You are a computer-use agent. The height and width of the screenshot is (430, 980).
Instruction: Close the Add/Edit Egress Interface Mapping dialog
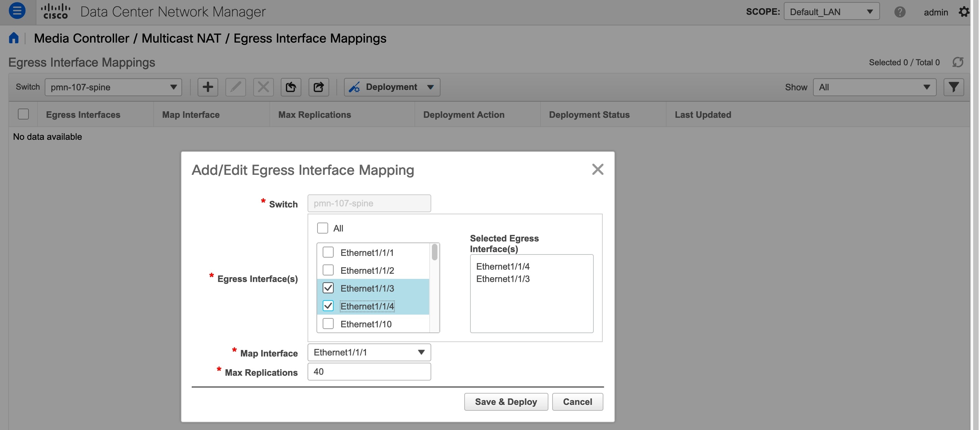pyautogui.click(x=598, y=169)
